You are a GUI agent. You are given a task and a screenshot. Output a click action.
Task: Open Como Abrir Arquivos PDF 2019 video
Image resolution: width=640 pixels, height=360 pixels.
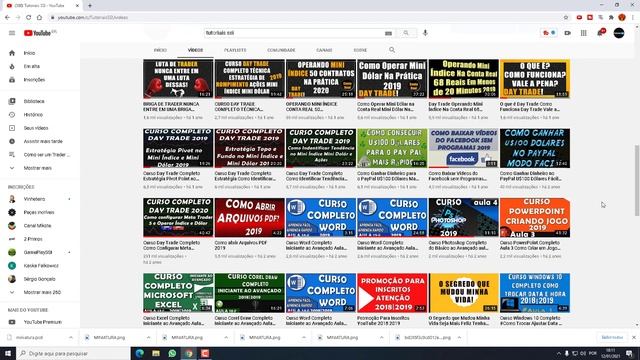249,218
